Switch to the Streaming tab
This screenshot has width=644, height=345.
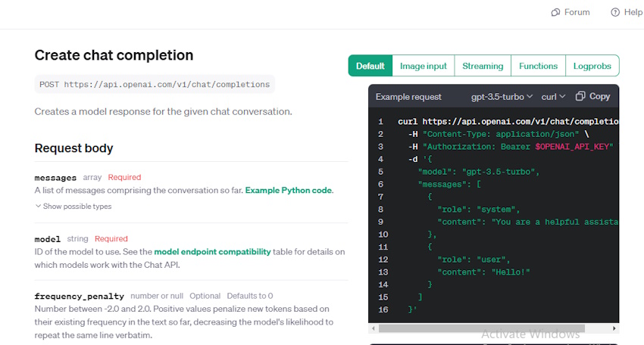(483, 66)
